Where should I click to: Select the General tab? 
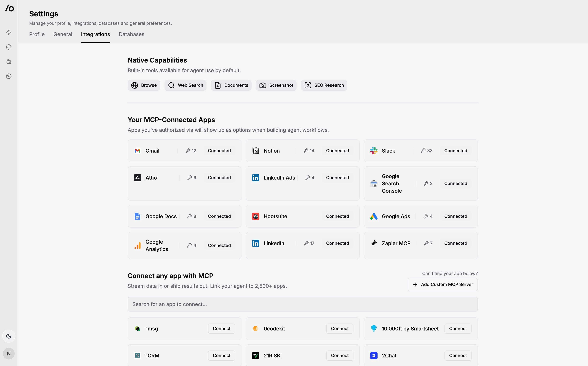pos(63,34)
